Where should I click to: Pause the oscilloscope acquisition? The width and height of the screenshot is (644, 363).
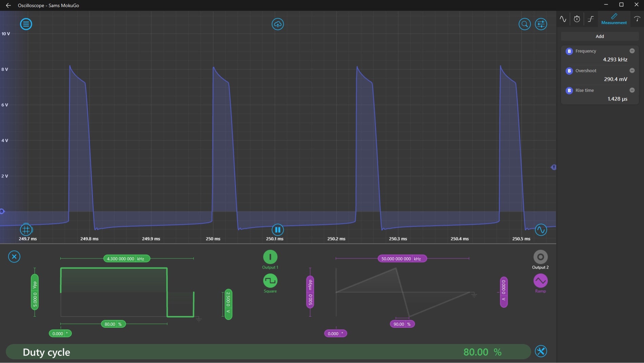tap(278, 230)
